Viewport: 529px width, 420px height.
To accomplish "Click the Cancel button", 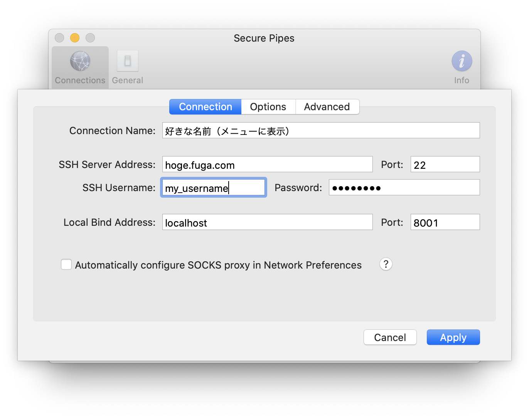I will click(390, 338).
